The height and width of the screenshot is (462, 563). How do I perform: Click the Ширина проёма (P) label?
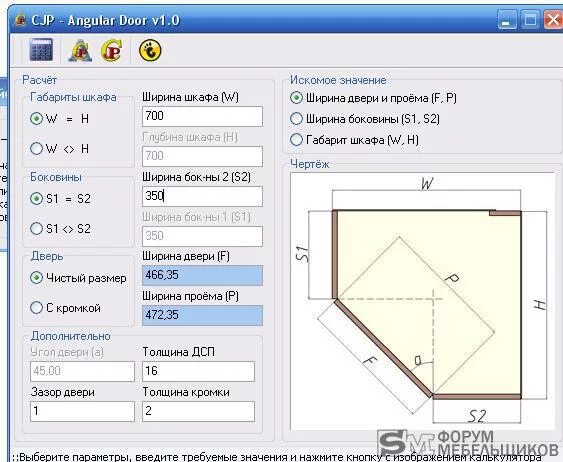point(190,296)
